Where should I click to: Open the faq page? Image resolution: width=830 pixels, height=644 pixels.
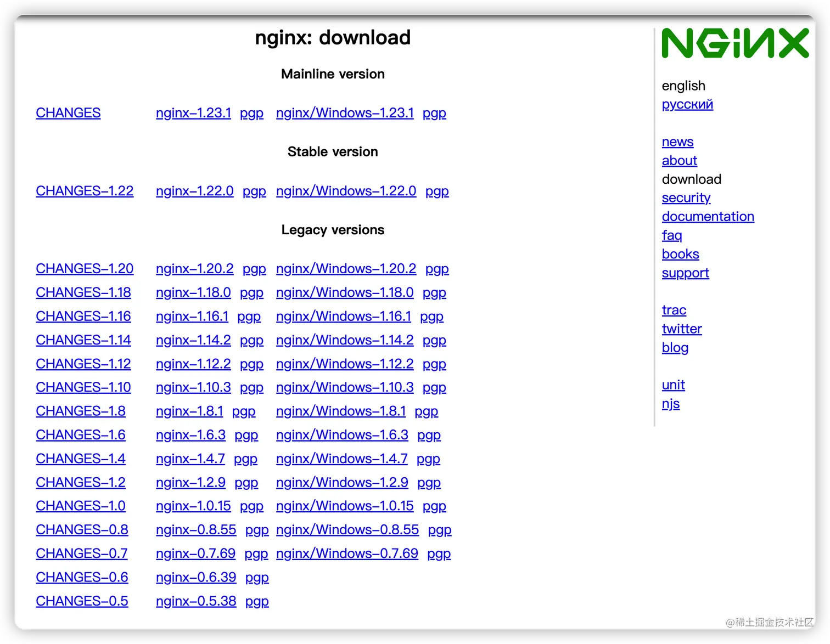coord(671,235)
